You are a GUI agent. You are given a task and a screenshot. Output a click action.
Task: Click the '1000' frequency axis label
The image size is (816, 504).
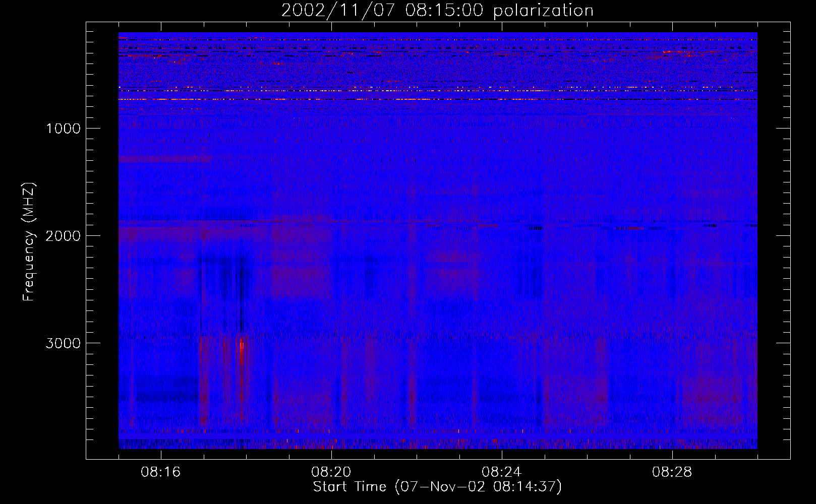63,129
